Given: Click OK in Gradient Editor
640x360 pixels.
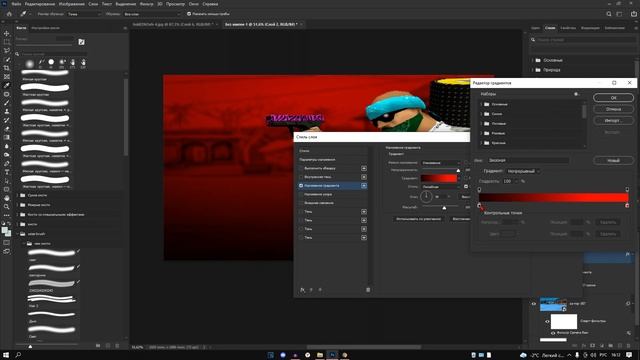Looking at the screenshot, I should point(613,98).
